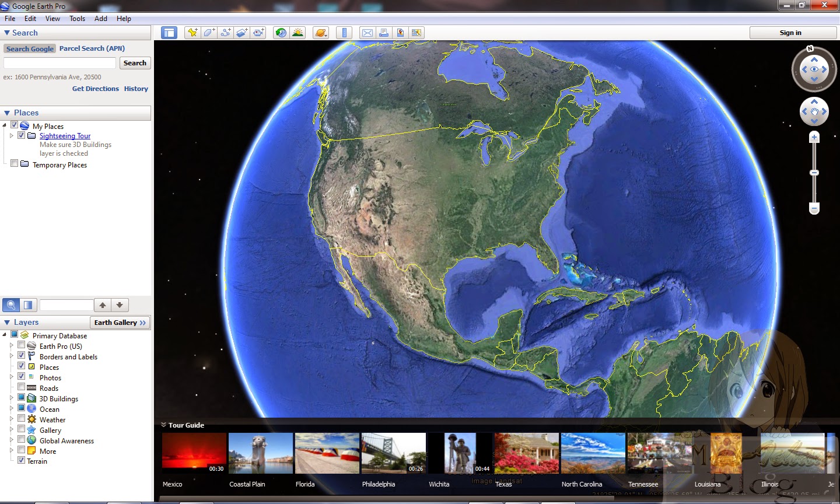Add a placemark with the pushpin tool

coord(192,33)
